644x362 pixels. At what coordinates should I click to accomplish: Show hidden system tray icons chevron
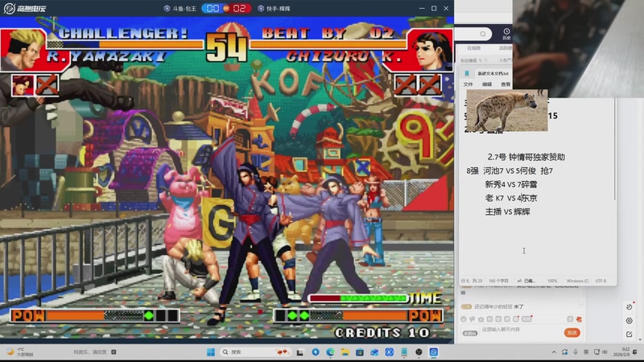(x=554, y=352)
